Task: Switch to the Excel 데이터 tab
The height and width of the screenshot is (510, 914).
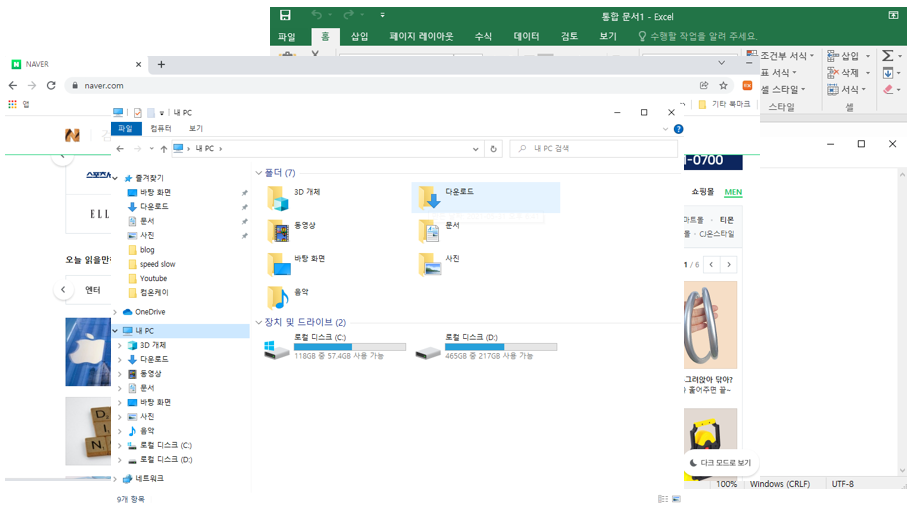Action: tap(526, 36)
